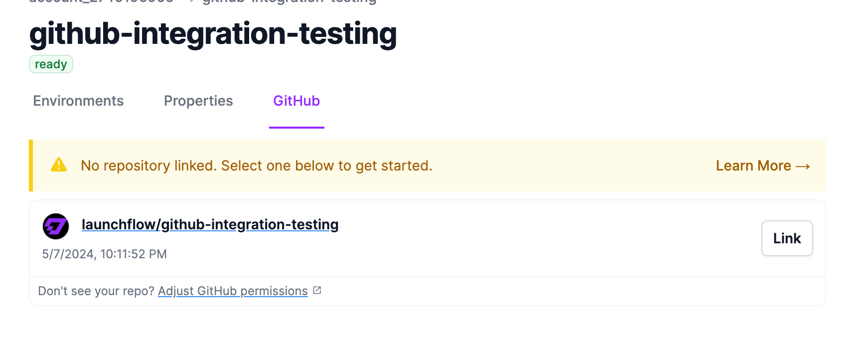868x345 pixels.
Task: Click the arrow next to Learn More
Action: click(803, 166)
